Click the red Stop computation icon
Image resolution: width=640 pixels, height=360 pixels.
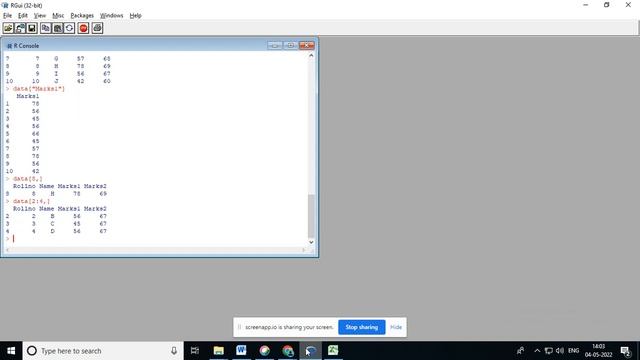pos(83,28)
